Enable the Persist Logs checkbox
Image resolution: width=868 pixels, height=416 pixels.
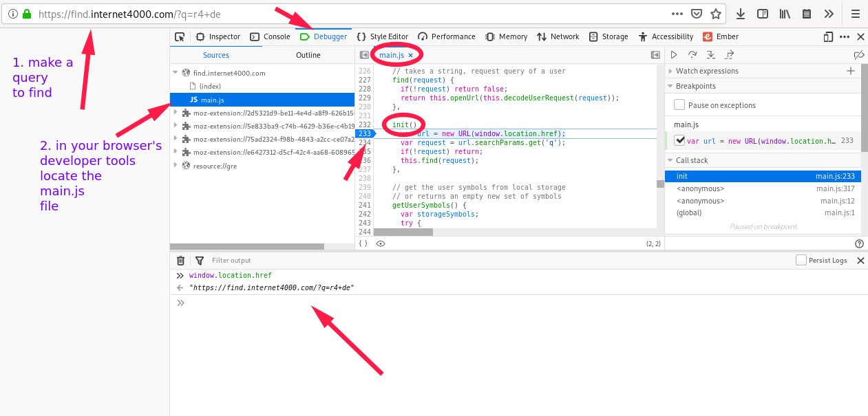click(x=801, y=261)
